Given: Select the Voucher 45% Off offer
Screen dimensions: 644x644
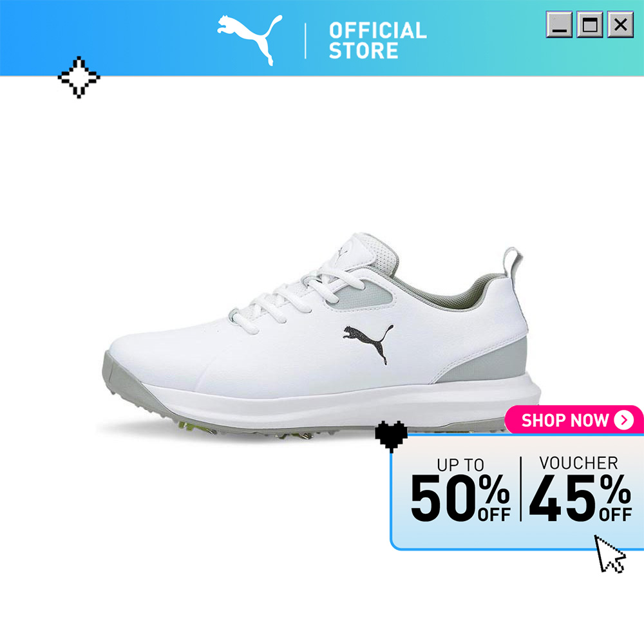Looking at the screenshot, I should click(x=580, y=489).
